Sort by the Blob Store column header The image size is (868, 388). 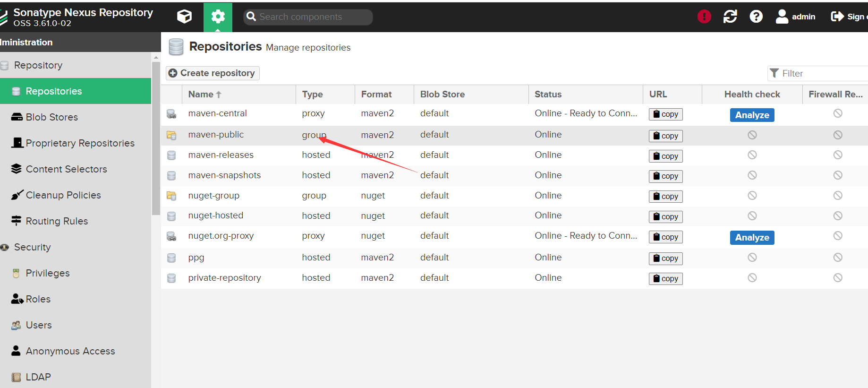click(x=471, y=95)
